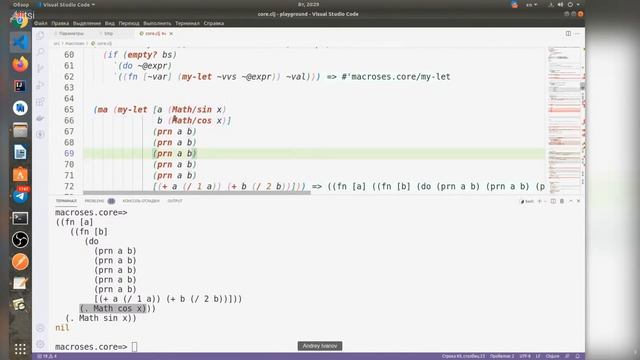The image size is (640, 360).
Task: Open UTF-8 encoding selector in status bar
Action: tap(525, 356)
